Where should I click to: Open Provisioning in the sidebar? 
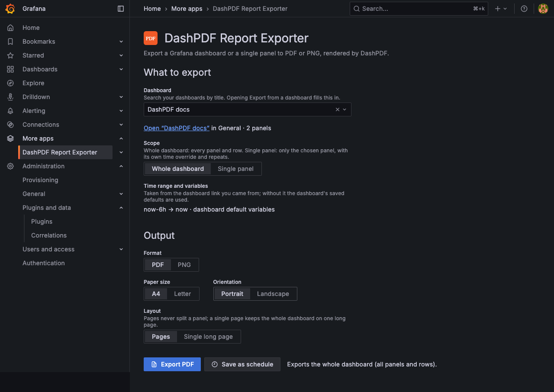point(40,180)
